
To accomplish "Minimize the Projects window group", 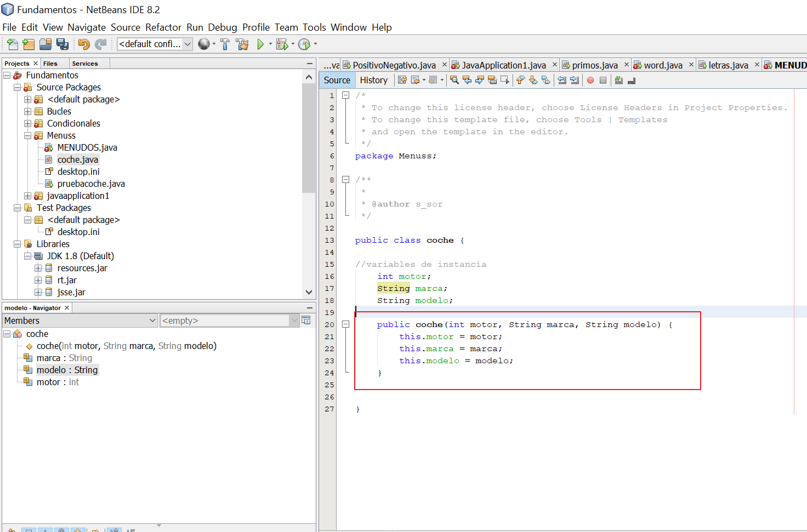I will click(x=310, y=64).
